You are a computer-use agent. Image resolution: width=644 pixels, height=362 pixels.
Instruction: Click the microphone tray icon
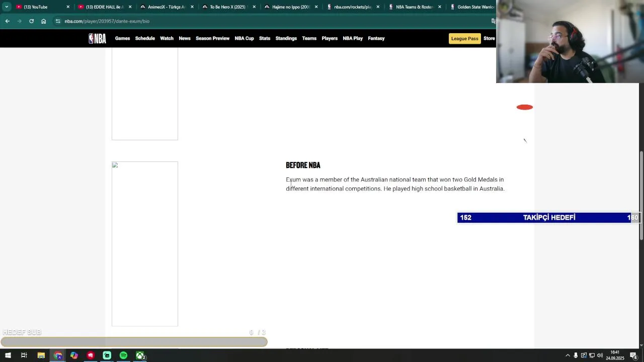coord(576,355)
